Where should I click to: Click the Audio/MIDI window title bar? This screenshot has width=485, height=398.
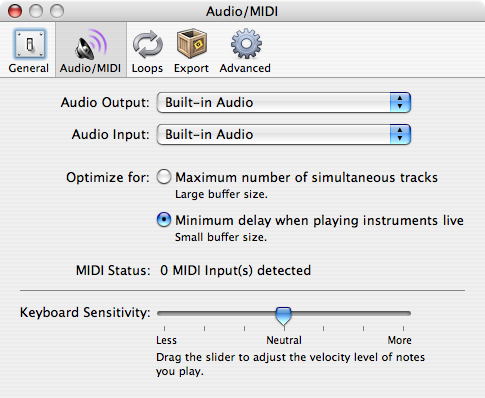[x=242, y=11]
